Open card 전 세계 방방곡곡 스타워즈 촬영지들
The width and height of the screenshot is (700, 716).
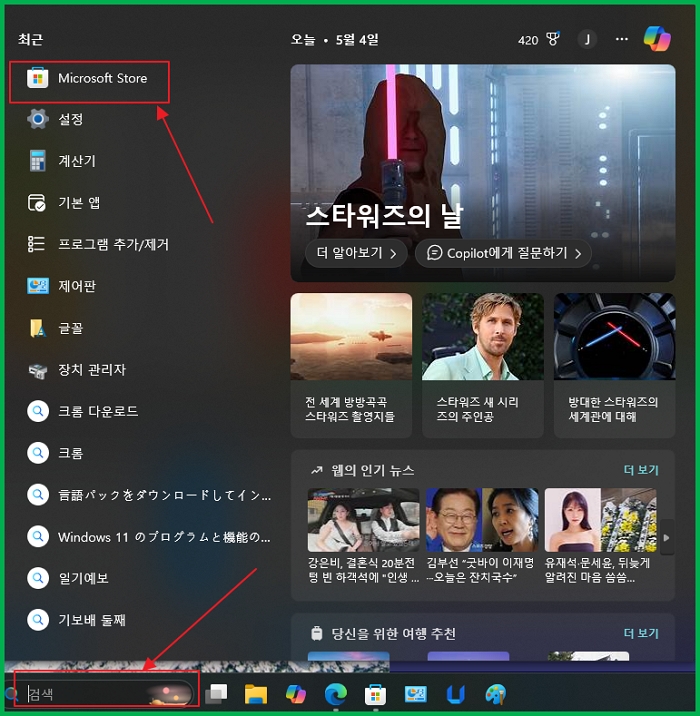click(x=351, y=365)
